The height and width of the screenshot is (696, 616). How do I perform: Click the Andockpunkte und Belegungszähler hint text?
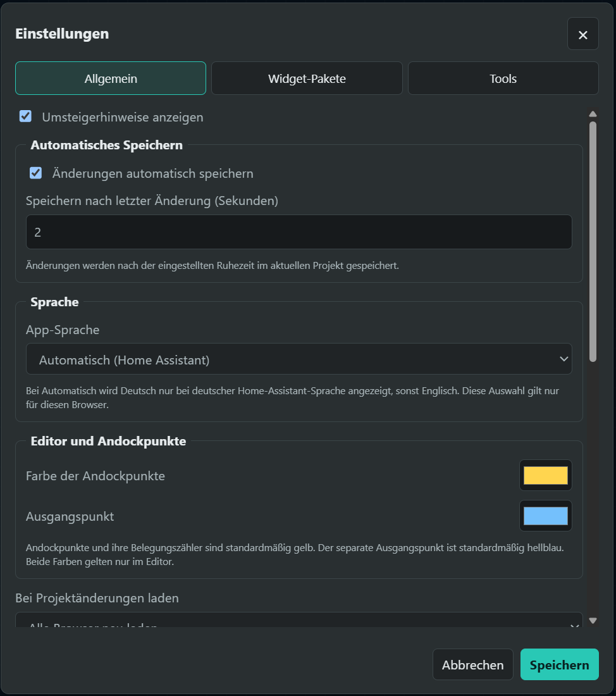[x=295, y=554]
